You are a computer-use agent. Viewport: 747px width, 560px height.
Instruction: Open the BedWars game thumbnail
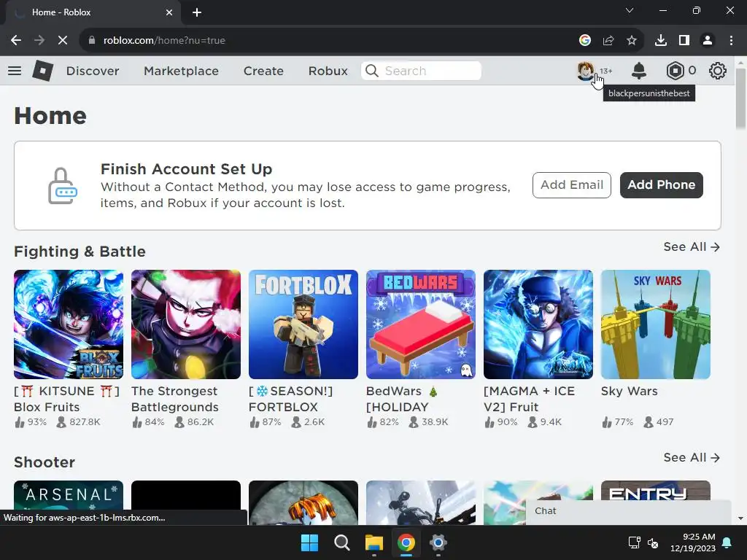(x=421, y=324)
